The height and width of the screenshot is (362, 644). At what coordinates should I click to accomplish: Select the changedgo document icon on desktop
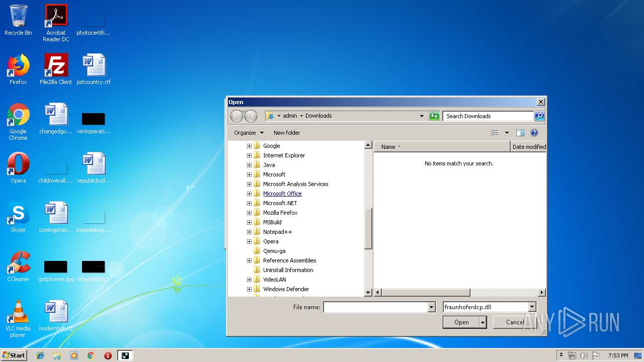point(56,119)
